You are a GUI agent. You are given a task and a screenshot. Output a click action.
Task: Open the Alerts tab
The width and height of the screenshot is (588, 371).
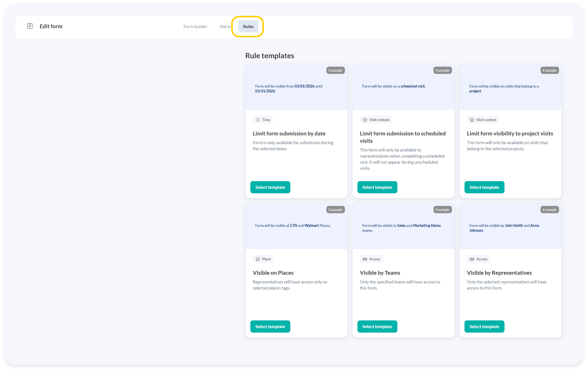pyautogui.click(x=225, y=26)
